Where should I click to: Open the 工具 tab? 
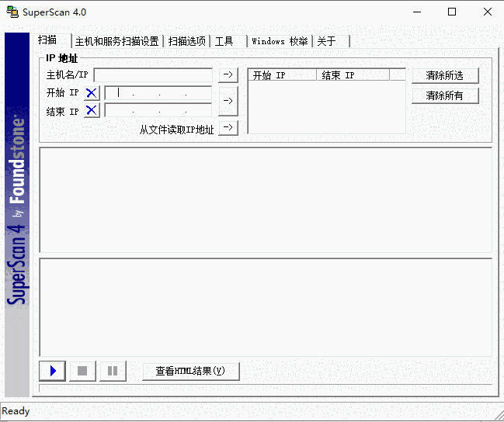(228, 41)
